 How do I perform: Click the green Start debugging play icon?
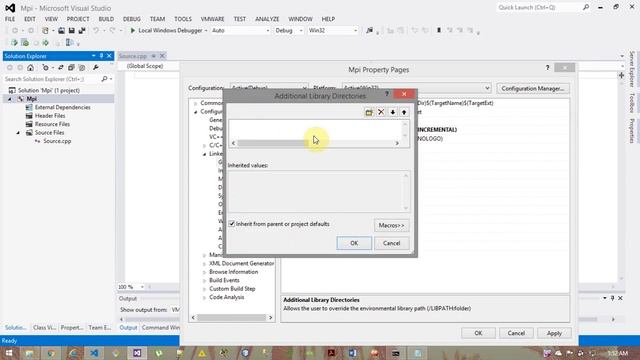coord(132,31)
